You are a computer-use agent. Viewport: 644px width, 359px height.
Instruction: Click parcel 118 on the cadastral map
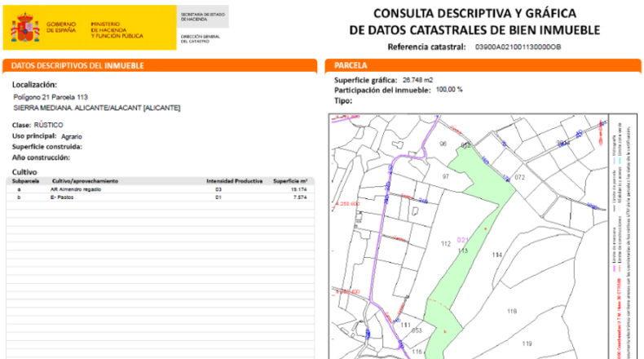coord(512,312)
